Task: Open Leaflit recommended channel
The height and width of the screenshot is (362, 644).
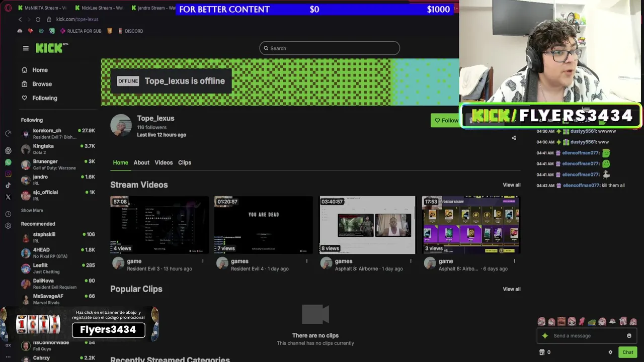Action: click(58, 268)
